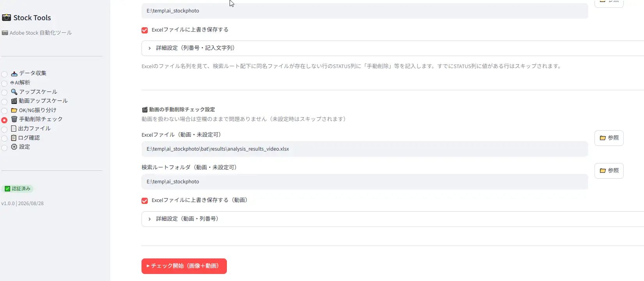Start check with チェック開始（画像＋動画） button
Image resolution: width=644 pixels, height=281 pixels.
tap(184, 266)
